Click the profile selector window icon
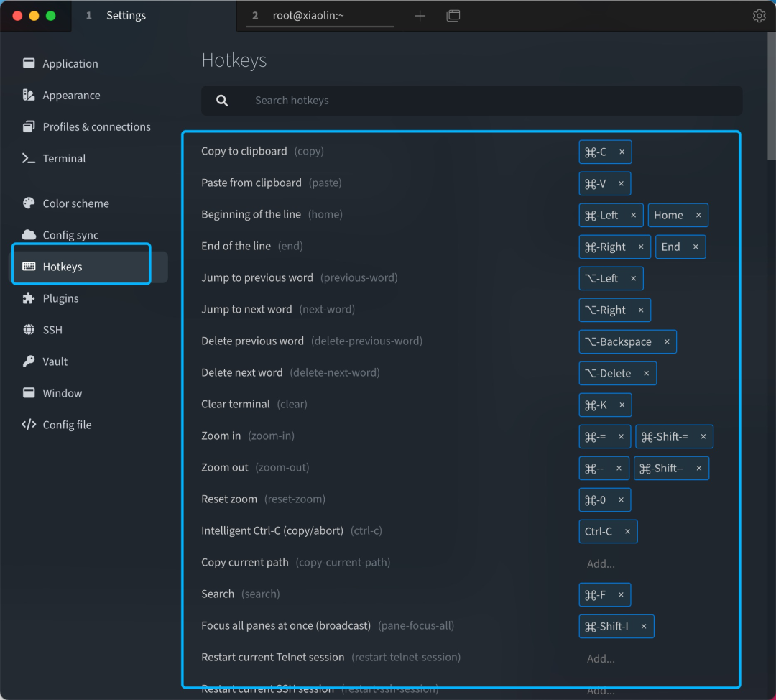This screenshot has height=700, width=776. 453,16
